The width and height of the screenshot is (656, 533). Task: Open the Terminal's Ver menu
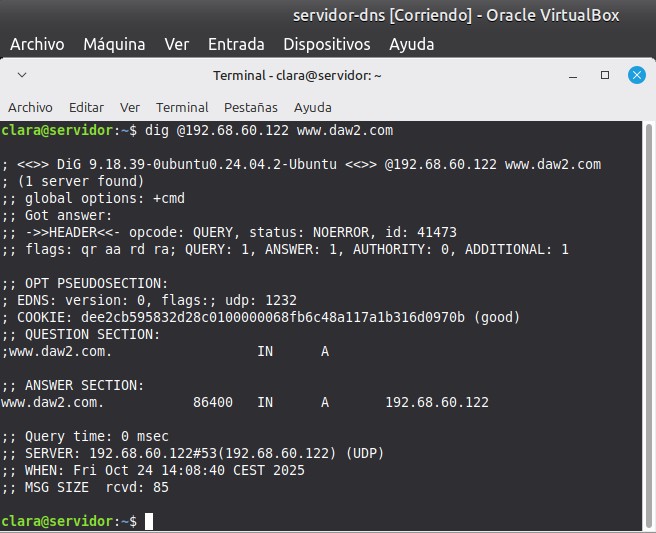pos(130,107)
